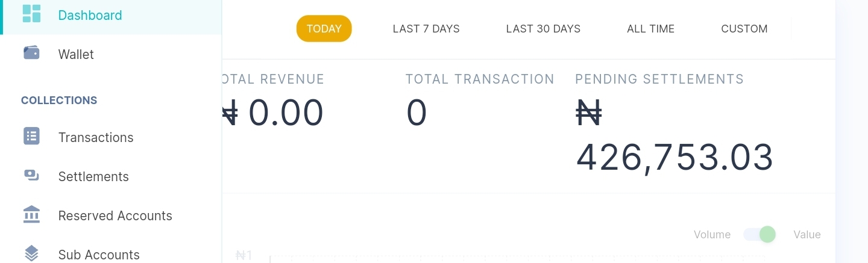
Task: Switch to LAST 7 DAYS filter
Action: click(x=426, y=29)
